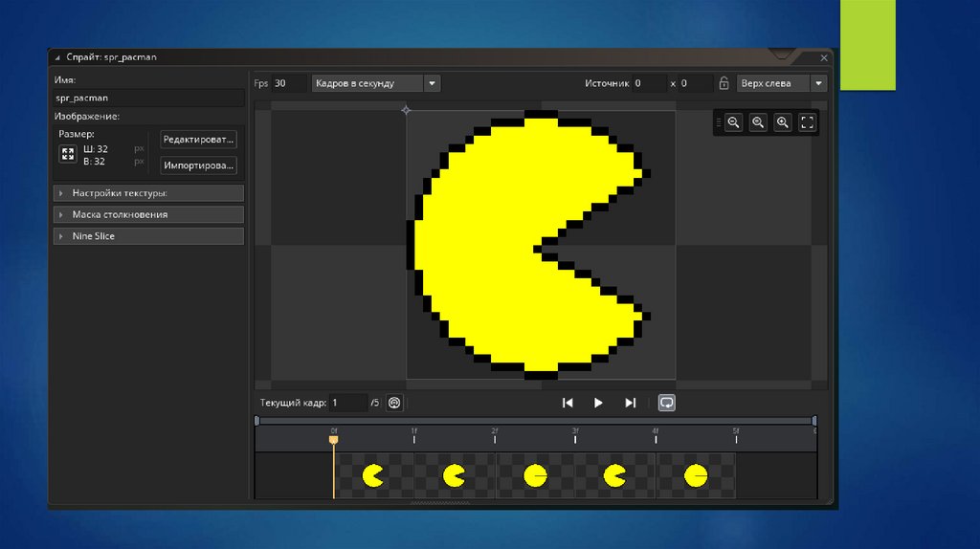
Task: Select the second pacman frame thumbnail
Action: (x=455, y=476)
